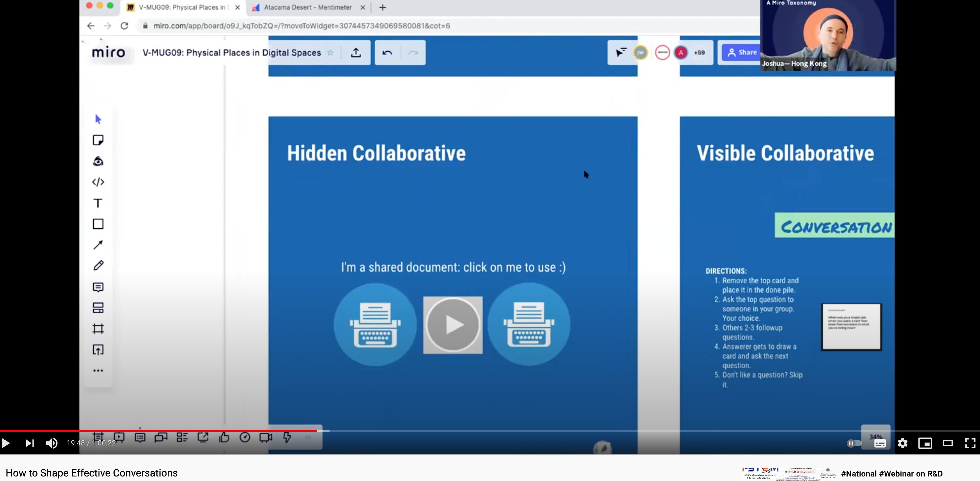Select the Comment tool in Miro
The height and width of the screenshot is (481, 980).
98,287
